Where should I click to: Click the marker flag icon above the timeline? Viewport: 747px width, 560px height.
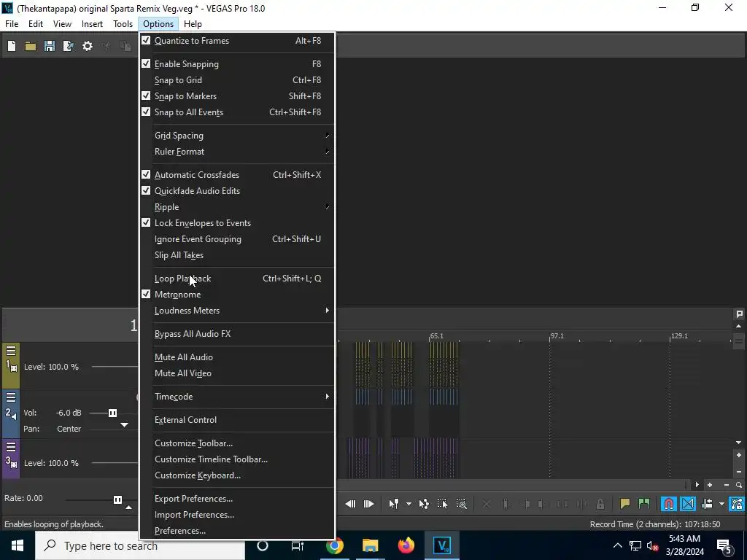point(740,314)
